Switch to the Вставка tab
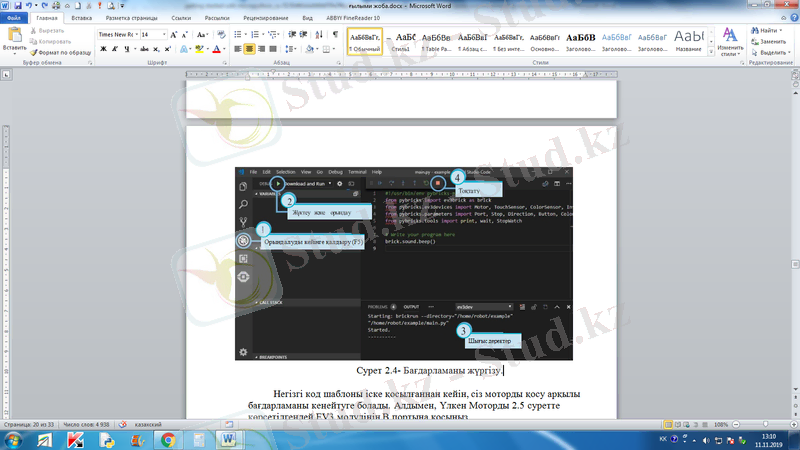 click(82, 18)
